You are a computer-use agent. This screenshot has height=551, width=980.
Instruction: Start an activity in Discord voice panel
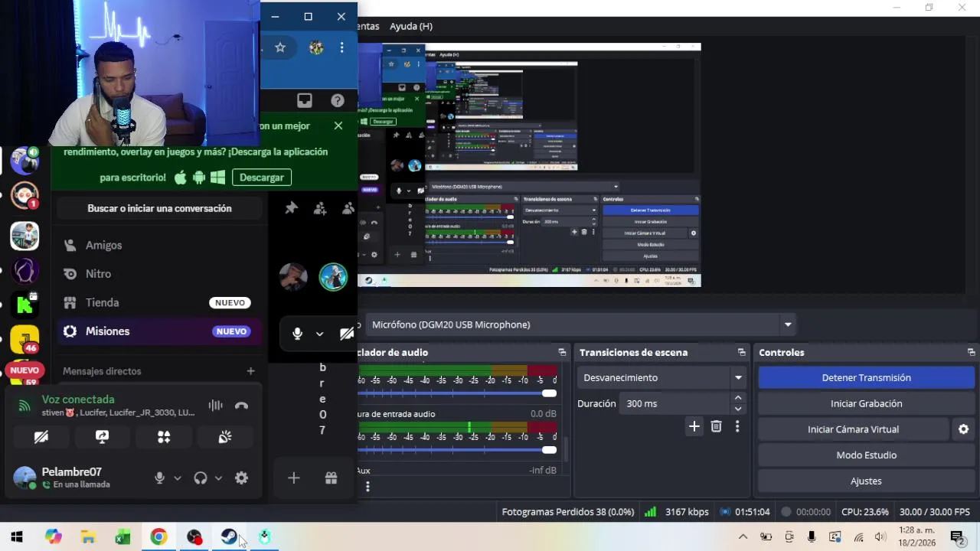click(163, 437)
